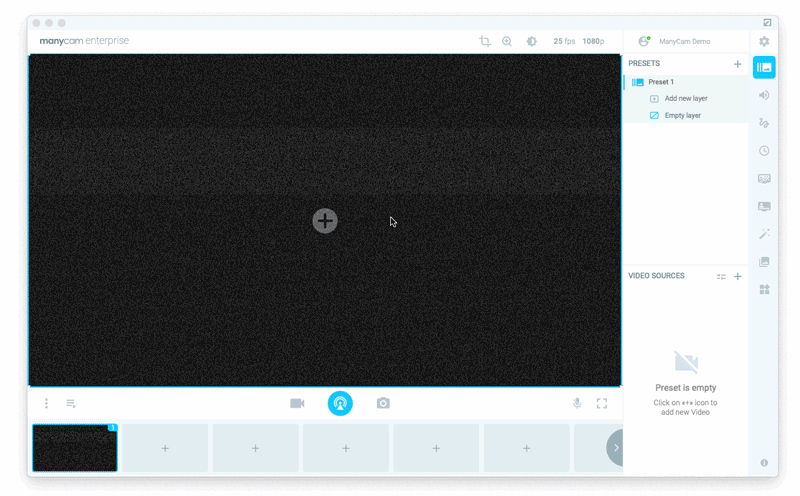Toggle the microphone mute icon
Screen dimensions: 800x496
coord(577,404)
